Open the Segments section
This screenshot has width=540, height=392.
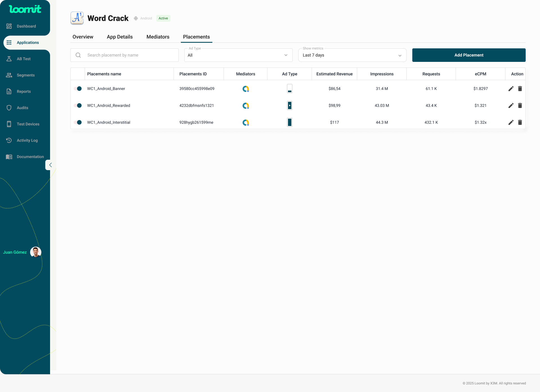pyautogui.click(x=26, y=75)
